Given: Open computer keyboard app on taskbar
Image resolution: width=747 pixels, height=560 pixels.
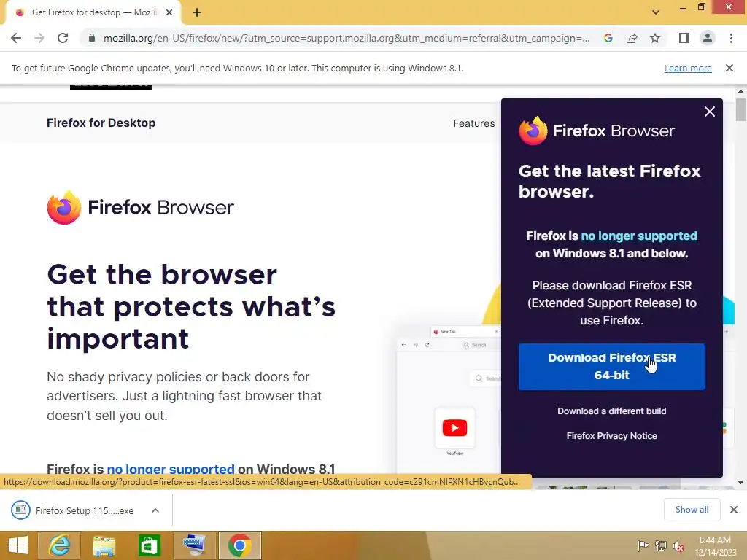Looking at the screenshot, I should 194,545.
